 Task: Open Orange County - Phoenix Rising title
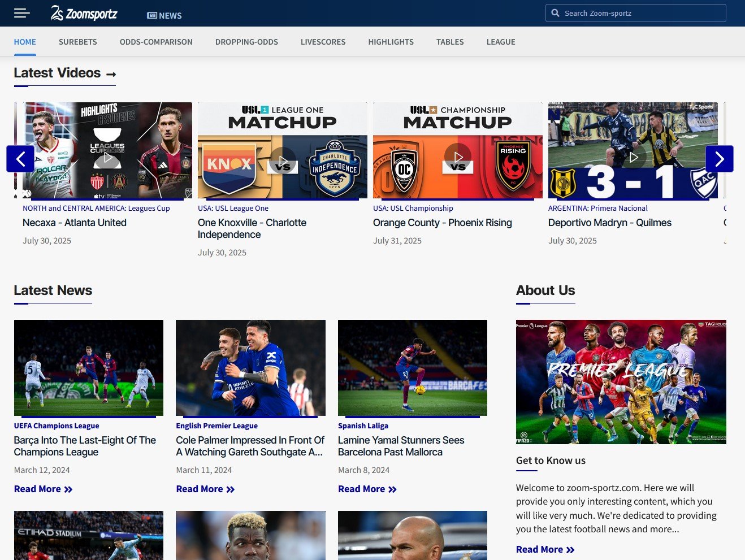click(x=443, y=223)
